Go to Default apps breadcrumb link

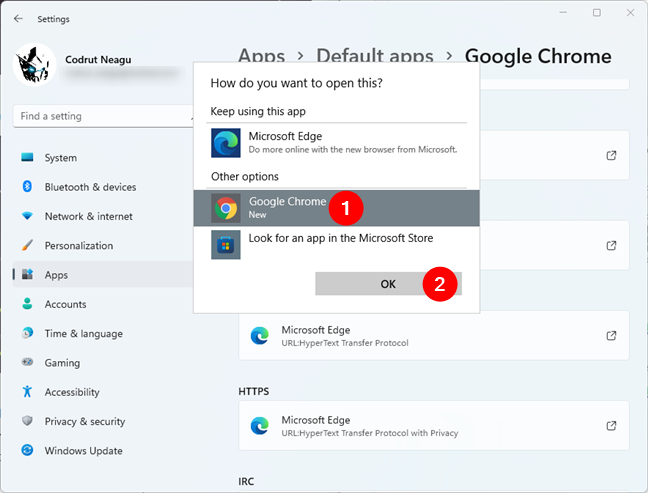375,55
